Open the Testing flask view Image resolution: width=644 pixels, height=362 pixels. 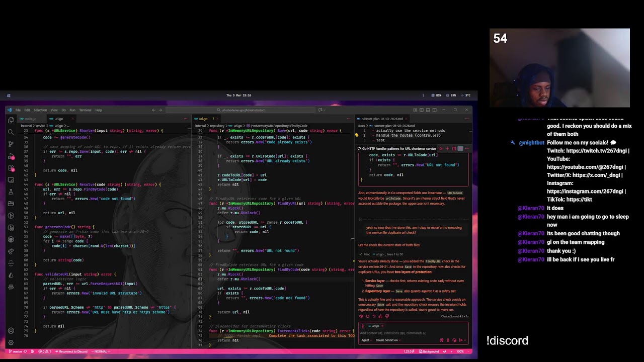pos(11,192)
